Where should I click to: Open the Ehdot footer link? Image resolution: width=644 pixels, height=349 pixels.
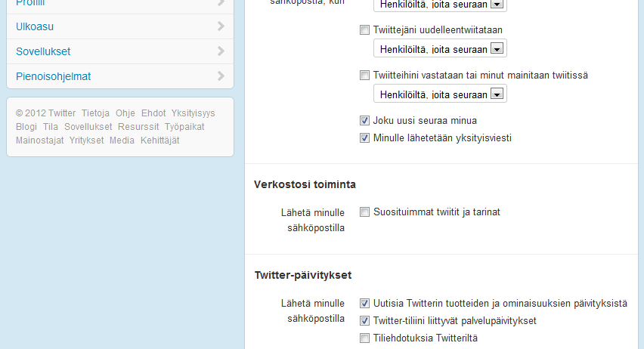tap(153, 113)
